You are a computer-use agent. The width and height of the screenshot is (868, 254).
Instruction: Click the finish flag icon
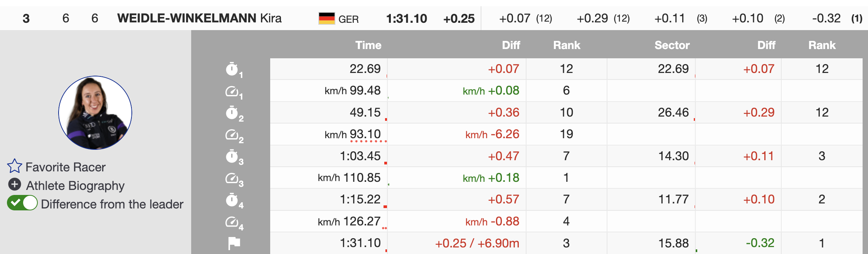pyautogui.click(x=234, y=243)
